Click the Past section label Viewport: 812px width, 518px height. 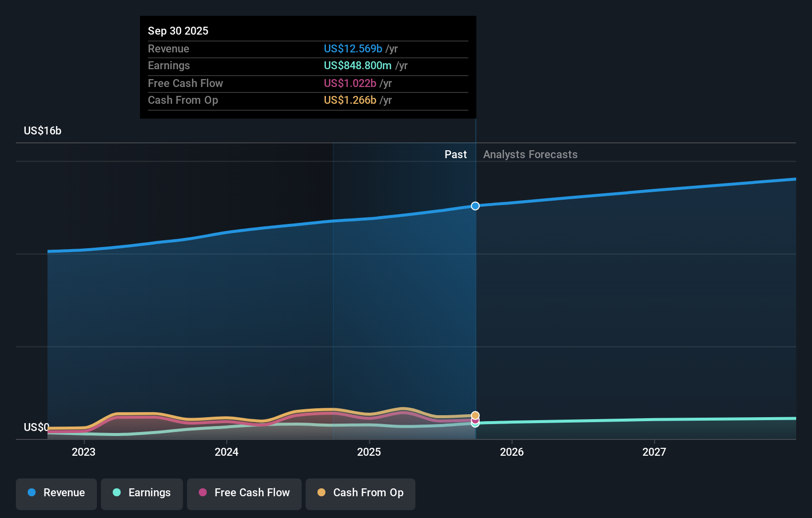click(455, 154)
